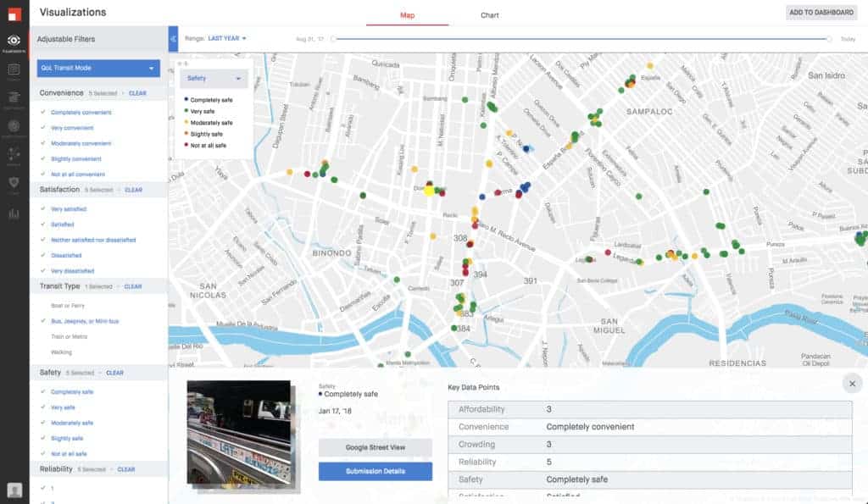
Task: Click Not at all safe in map legend
Action: [209, 146]
